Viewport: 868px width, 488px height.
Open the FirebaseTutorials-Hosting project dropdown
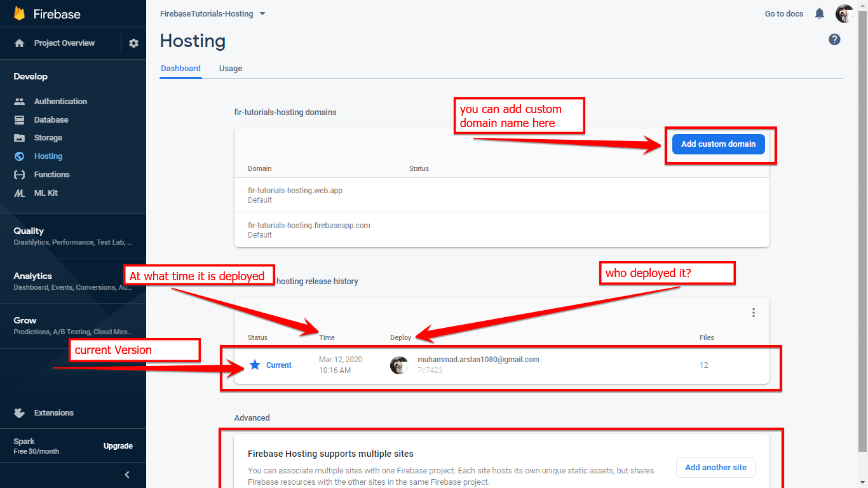213,14
